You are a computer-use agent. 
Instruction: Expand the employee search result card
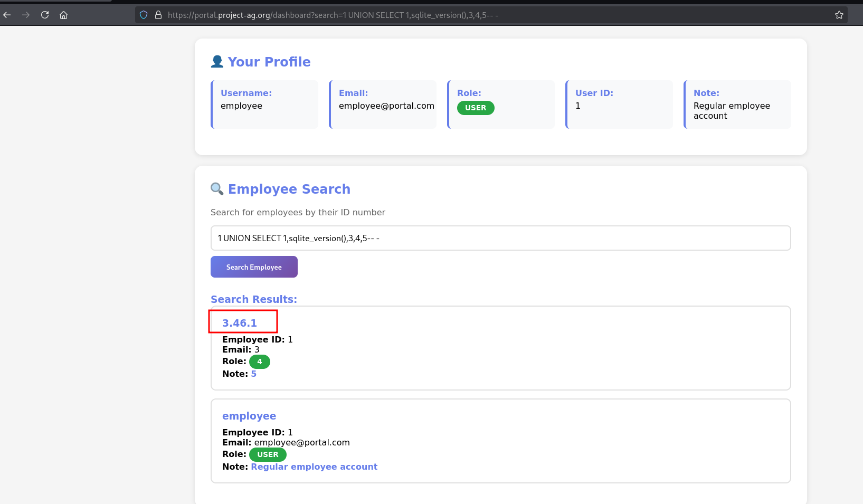pyautogui.click(x=500, y=441)
